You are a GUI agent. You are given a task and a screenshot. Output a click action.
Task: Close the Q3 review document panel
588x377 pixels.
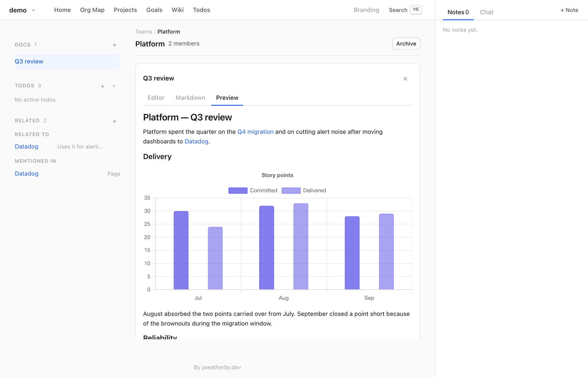(405, 79)
